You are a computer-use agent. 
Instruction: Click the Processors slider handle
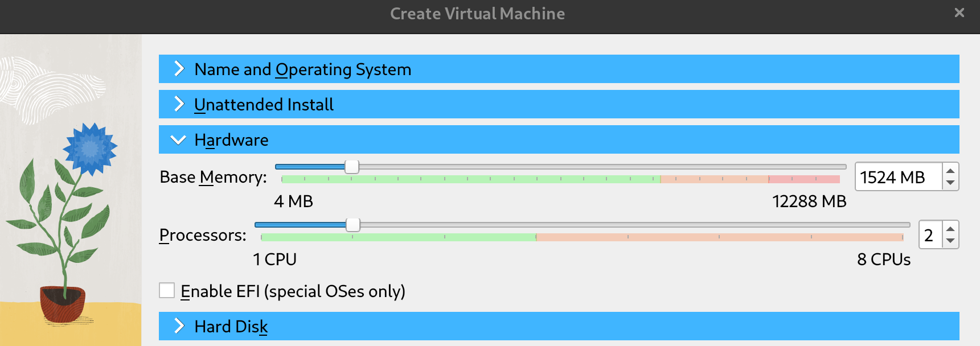click(x=353, y=225)
